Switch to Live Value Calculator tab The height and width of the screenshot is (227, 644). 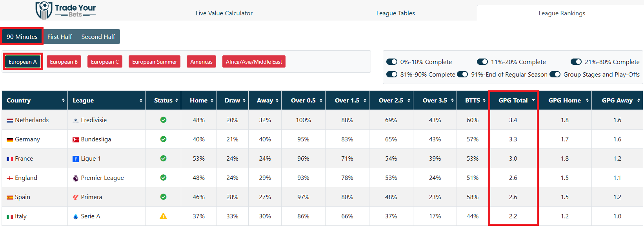pyautogui.click(x=224, y=13)
